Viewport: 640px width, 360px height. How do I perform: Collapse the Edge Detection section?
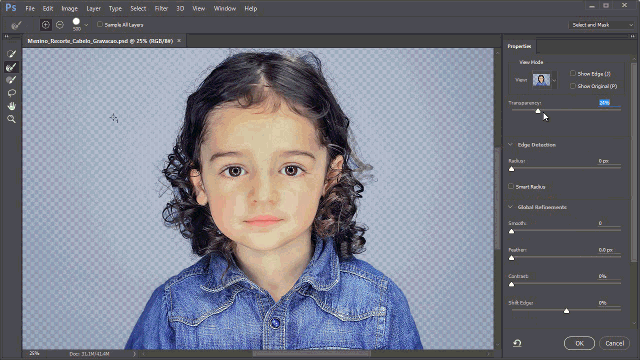tap(511, 145)
